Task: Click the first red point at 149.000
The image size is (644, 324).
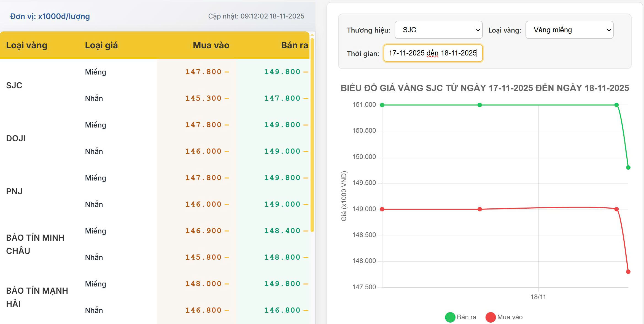Action: 382,209
